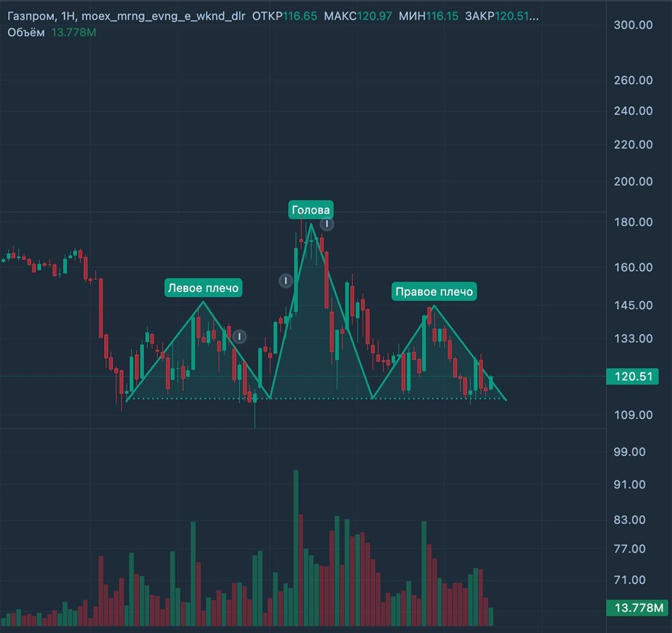Click the ОТКР 116.65 open value

(284, 16)
